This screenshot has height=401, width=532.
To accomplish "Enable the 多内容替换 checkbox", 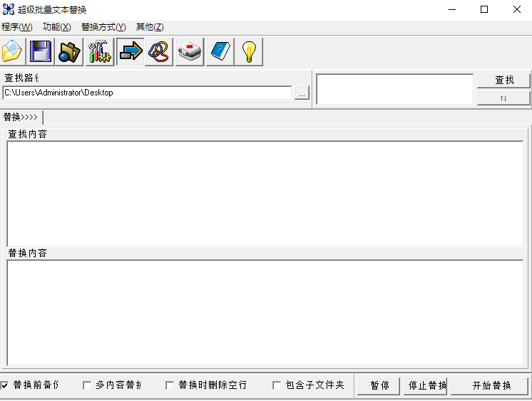I will click(88, 385).
